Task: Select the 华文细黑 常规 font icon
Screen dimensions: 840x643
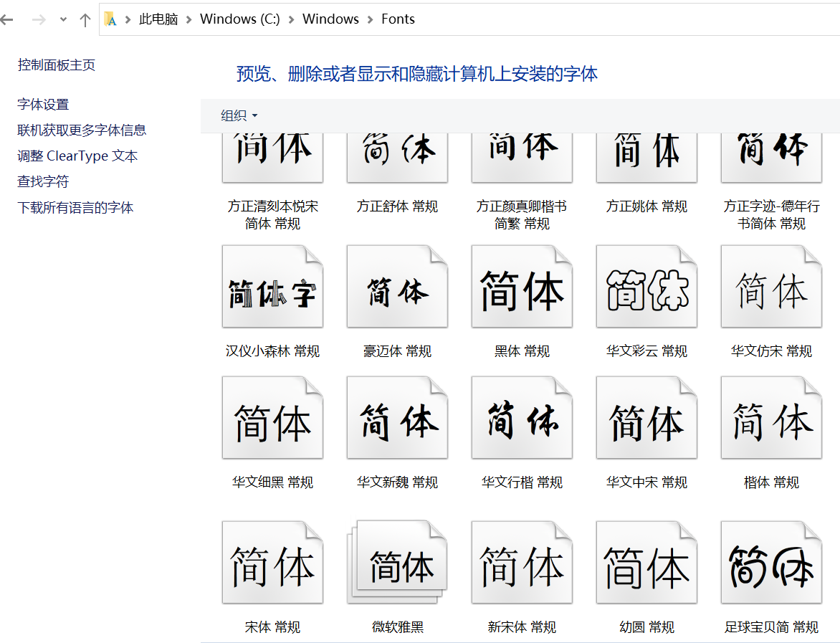Action: click(x=272, y=417)
